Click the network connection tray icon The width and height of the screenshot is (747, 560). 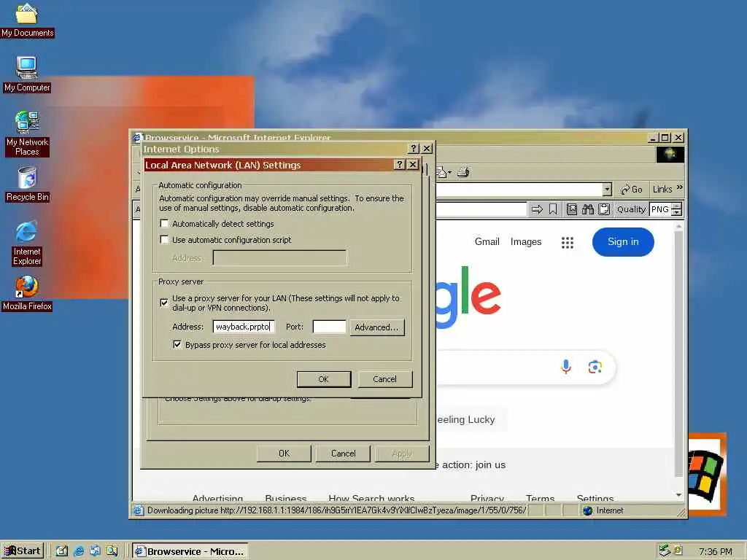coord(665,551)
